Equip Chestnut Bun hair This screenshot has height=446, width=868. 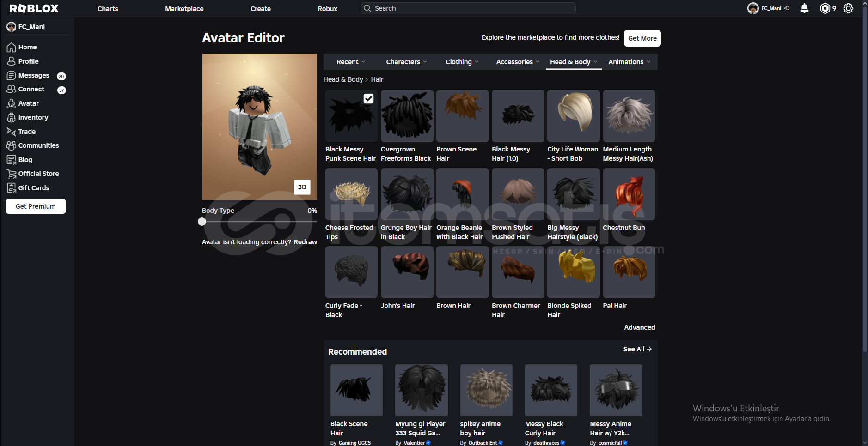point(629,194)
